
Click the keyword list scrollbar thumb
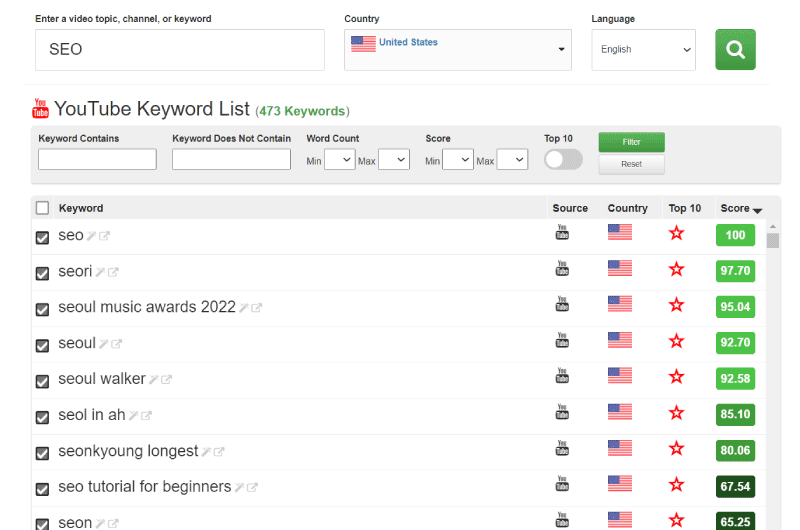[x=773, y=240]
